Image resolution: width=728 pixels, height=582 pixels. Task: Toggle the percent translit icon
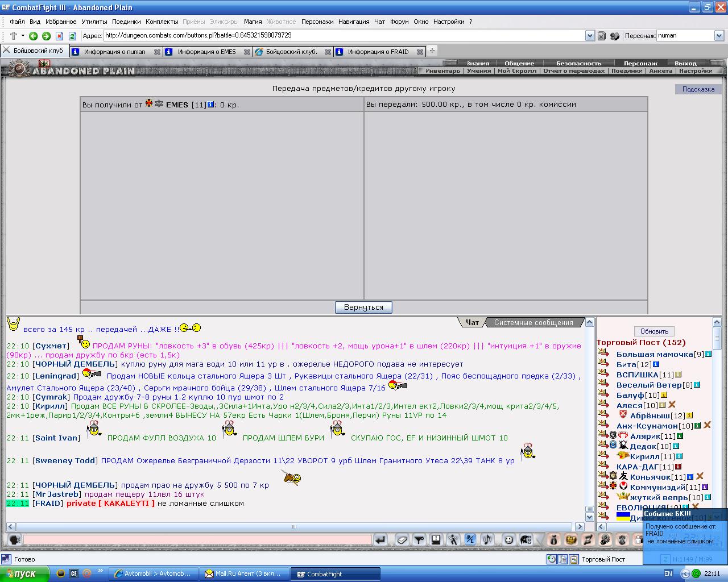[470, 539]
